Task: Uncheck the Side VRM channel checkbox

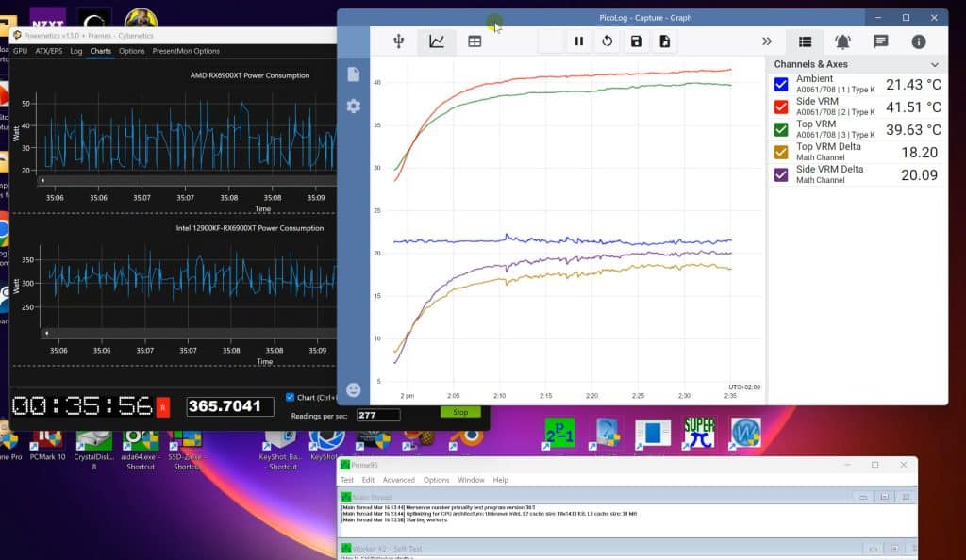Action: click(780, 107)
